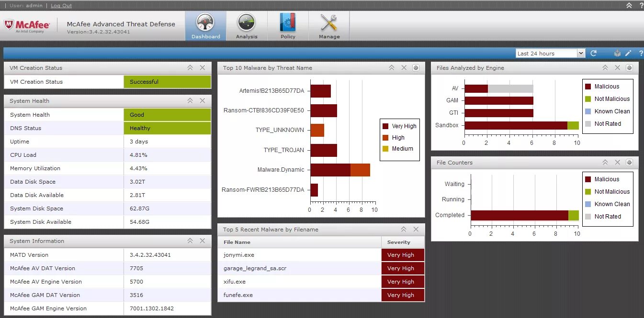Screen dimensions: 644x318
Task: Click McAfee AV DAT Version value 7705
Action: pyautogui.click(x=136, y=268)
